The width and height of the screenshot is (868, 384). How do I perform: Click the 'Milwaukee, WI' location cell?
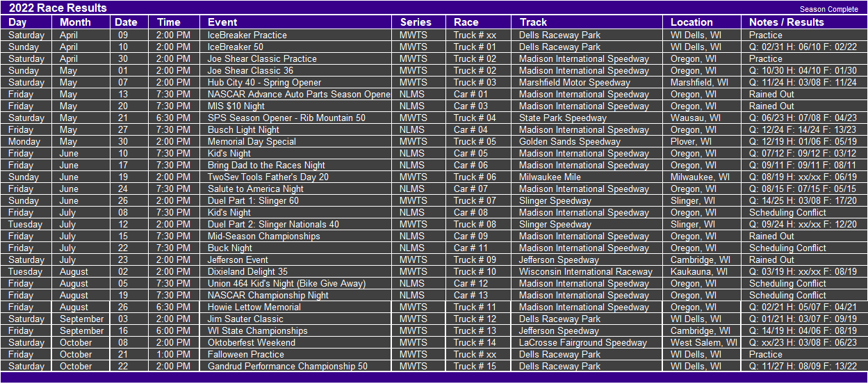click(x=701, y=177)
